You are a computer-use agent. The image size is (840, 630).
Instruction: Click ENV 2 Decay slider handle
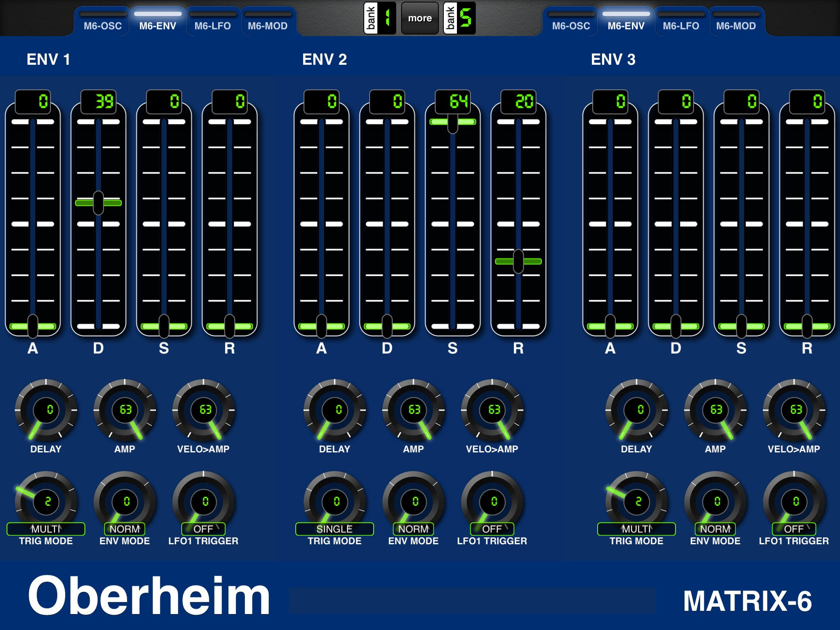coord(387,326)
